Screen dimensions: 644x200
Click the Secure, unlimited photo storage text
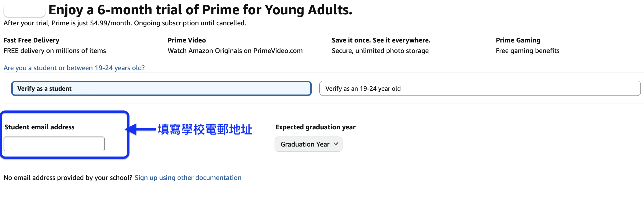pyautogui.click(x=380, y=51)
